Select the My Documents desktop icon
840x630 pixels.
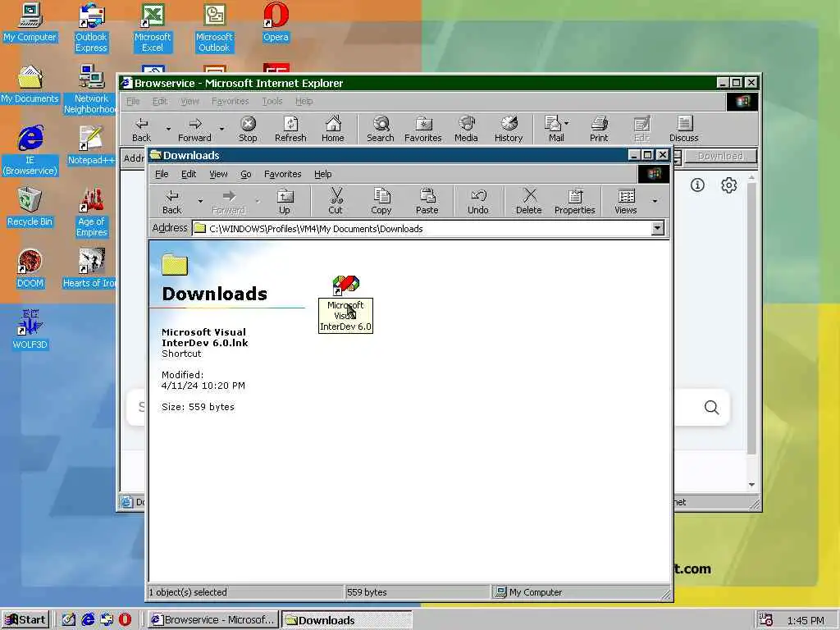click(x=30, y=84)
